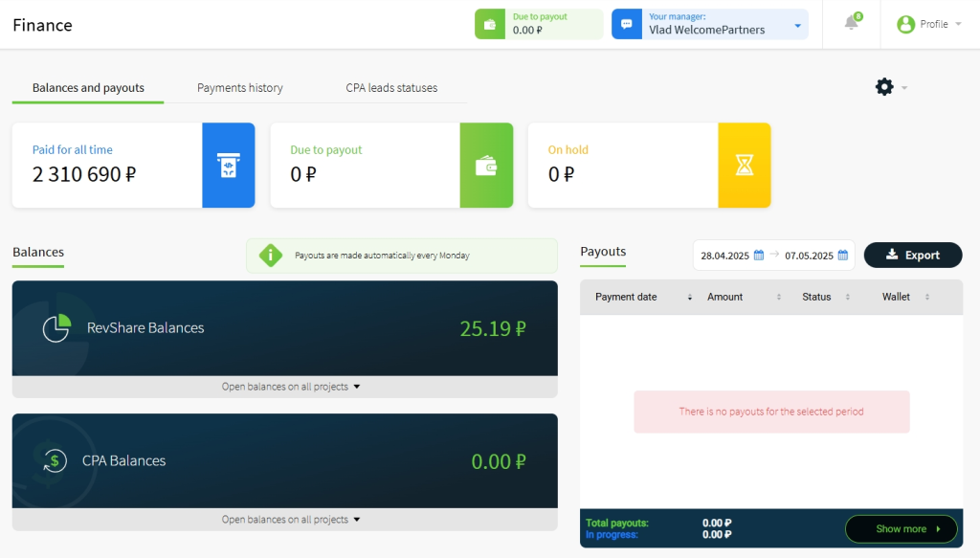Click the Payouts section heading

[x=603, y=252]
